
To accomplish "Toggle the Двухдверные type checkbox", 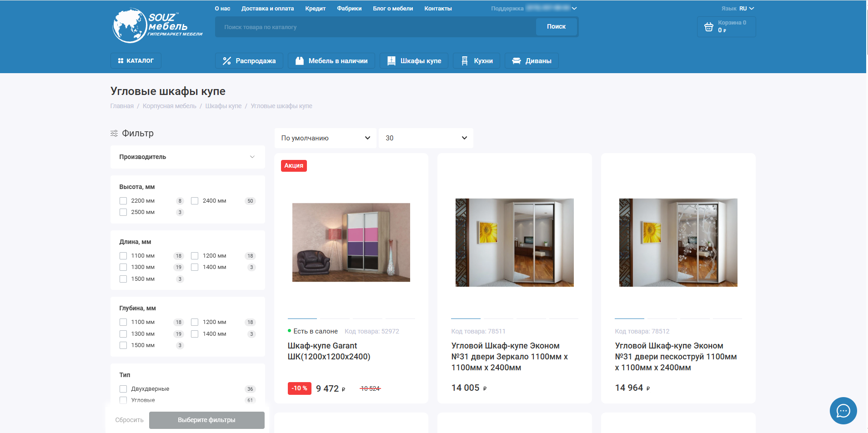I will pyautogui.click(x=123, y=389).
